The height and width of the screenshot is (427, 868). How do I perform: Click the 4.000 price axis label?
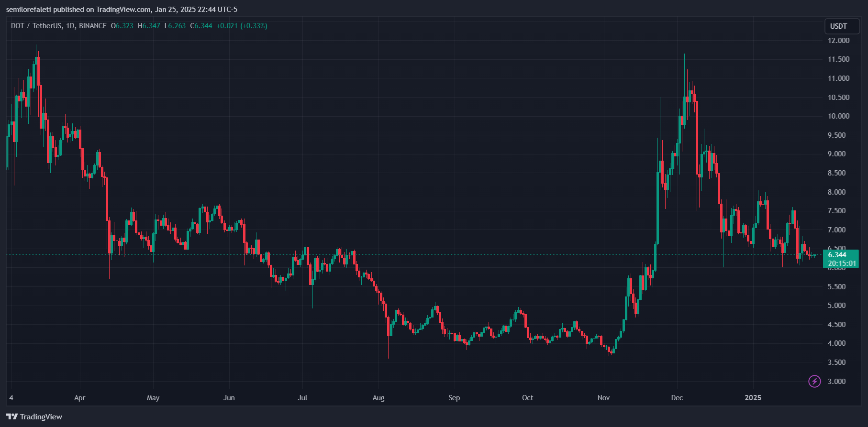pyautogui.click(x=837, y=343)
